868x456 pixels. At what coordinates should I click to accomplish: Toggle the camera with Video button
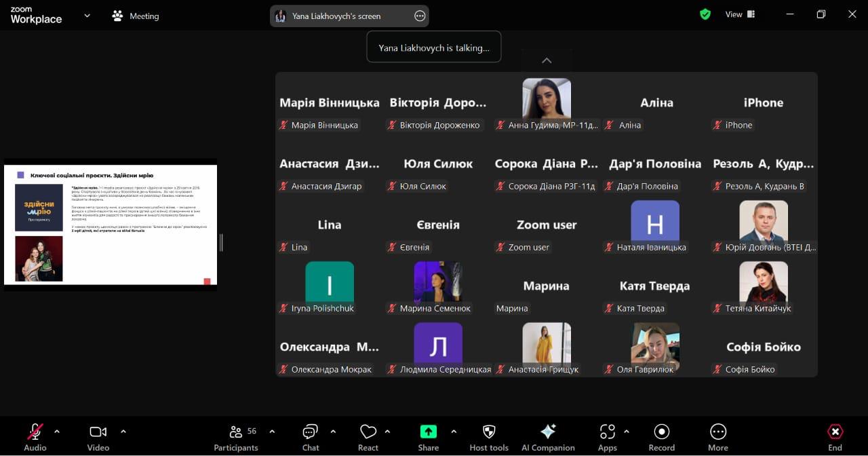pyautogui.click(x=98, y=436)
